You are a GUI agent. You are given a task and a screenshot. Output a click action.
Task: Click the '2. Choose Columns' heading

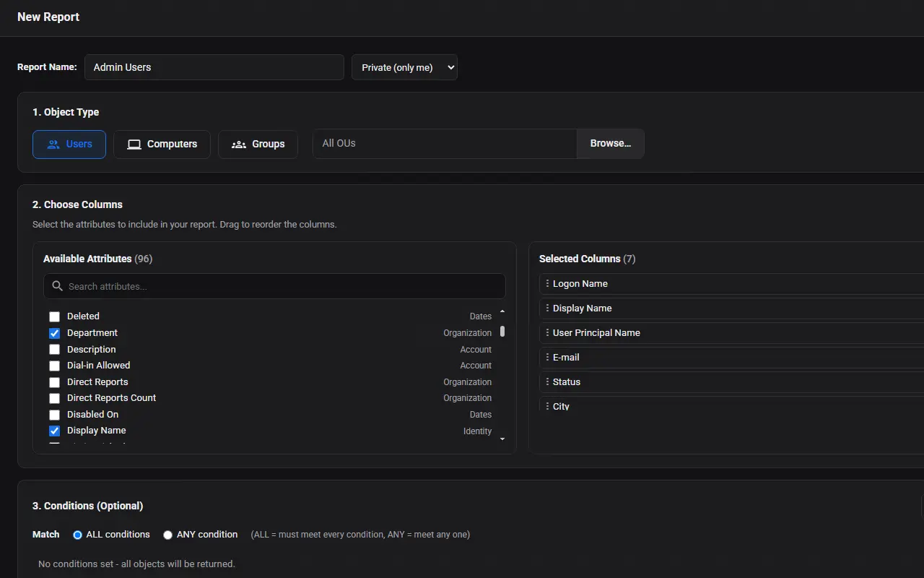click(78, 204)
